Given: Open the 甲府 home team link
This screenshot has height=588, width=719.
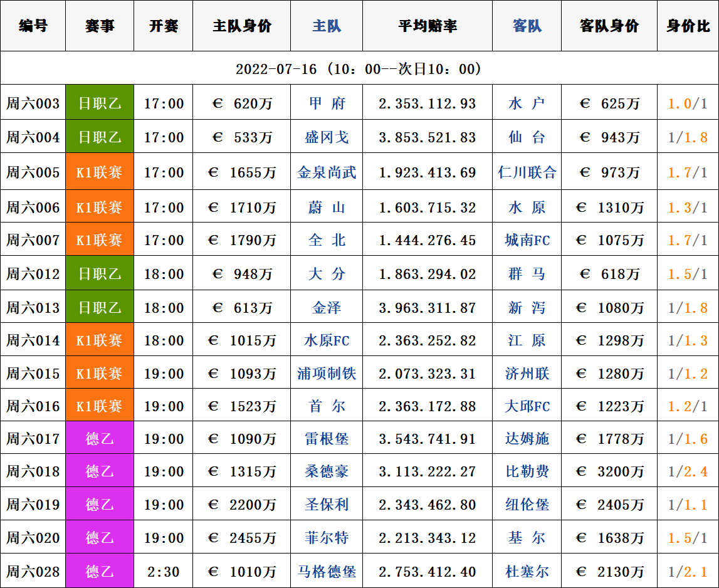Looking at the screenshot, I should click(x=327, y=103).
